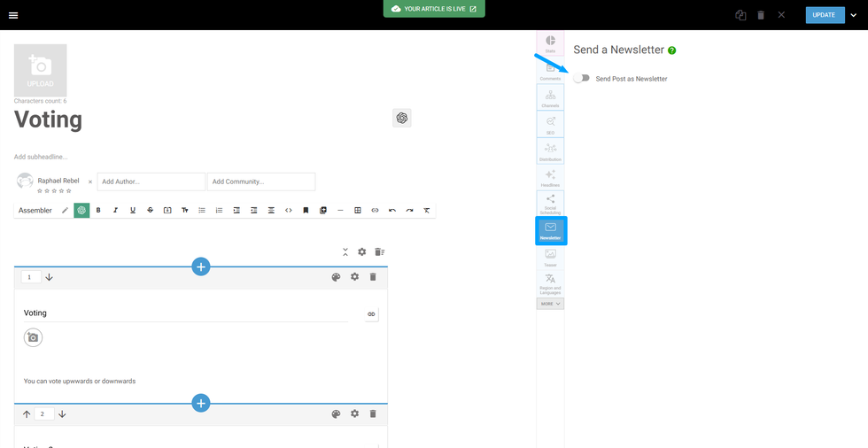
Task: Toggle Send Post as Newsletter switch
Action: (581, 78)
